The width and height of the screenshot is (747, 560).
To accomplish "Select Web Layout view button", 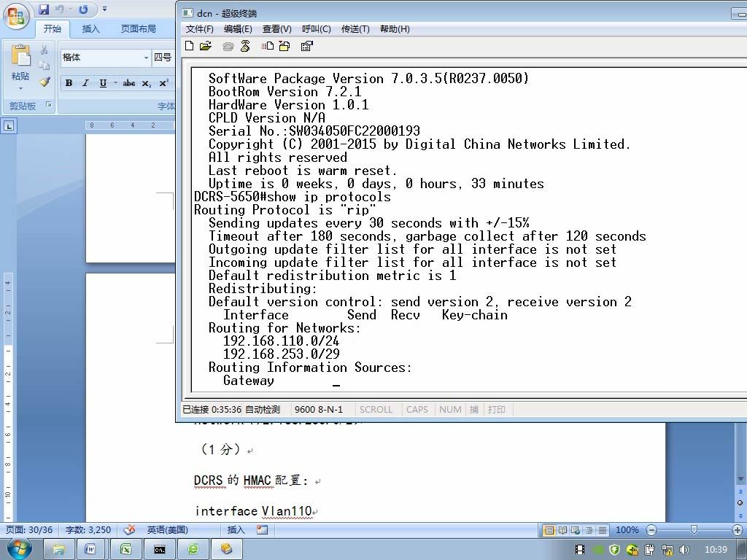I will (x=576, y=530).
